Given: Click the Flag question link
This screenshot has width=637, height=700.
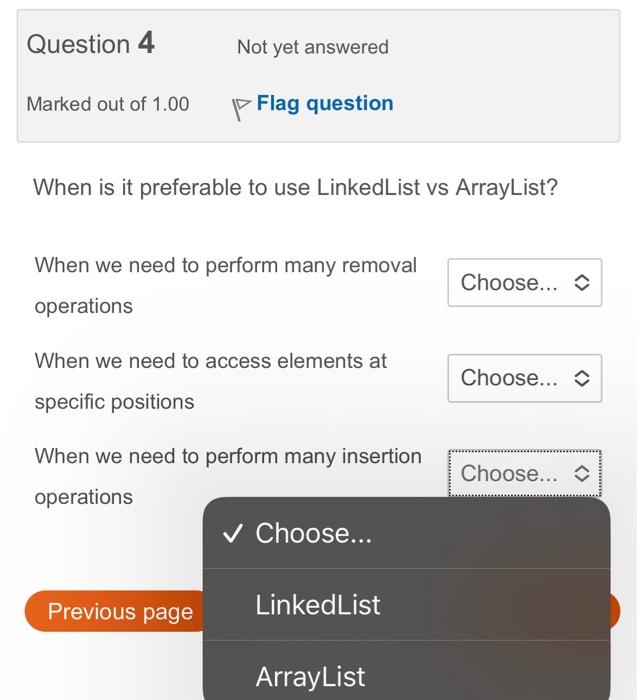Looking at the screenshot, I should (325, 104).
